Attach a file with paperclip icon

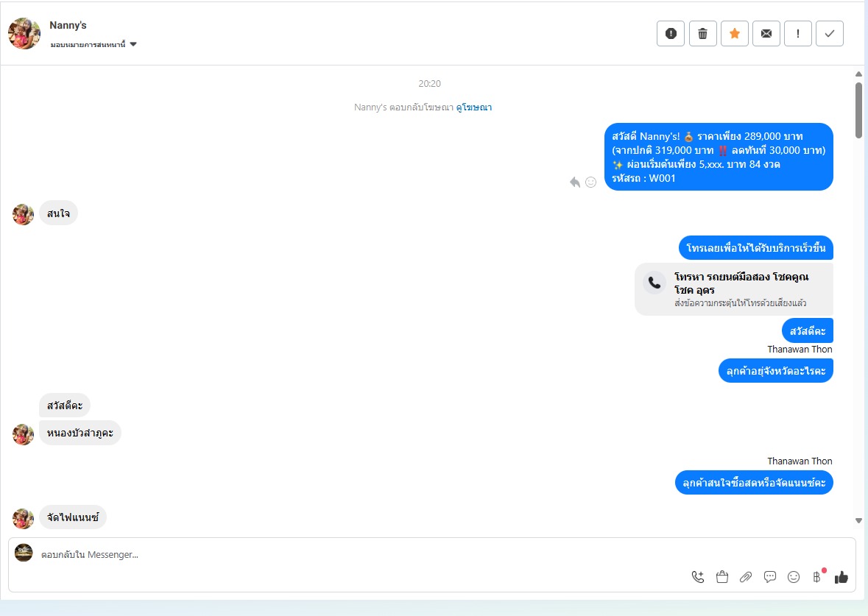pos(746,577)
